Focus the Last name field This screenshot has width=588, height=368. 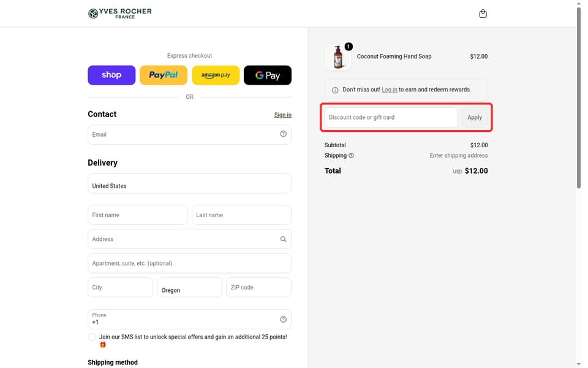[241, 215]
